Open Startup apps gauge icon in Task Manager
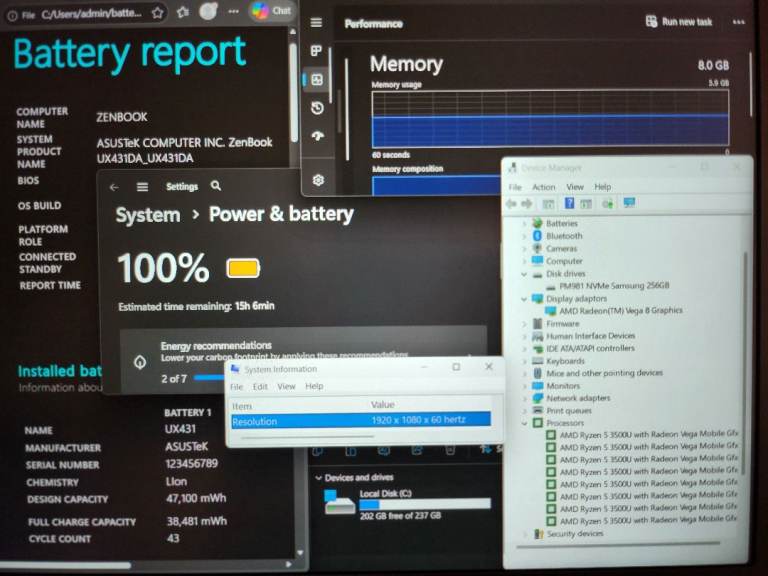 (x=318, y=136)
